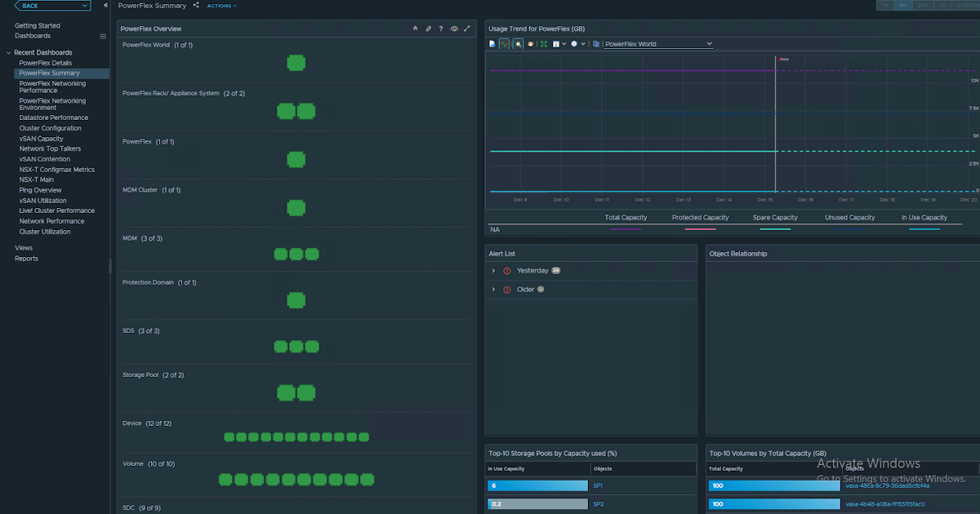Edit the PowerFlex Overview widget
980x514 pixels.
pyautogui.click(x=428, y=29)
